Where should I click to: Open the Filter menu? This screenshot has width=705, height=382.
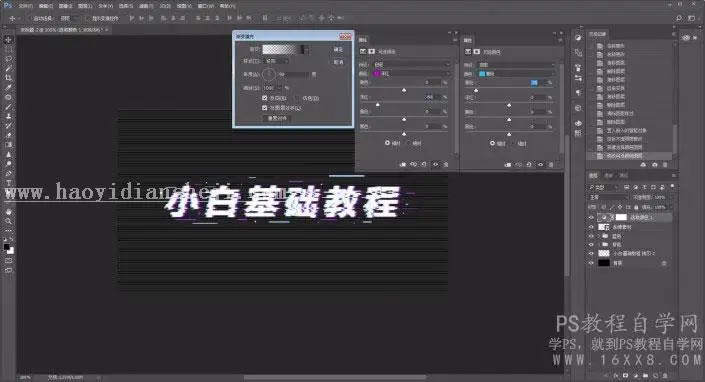click(x=146, y=6)
